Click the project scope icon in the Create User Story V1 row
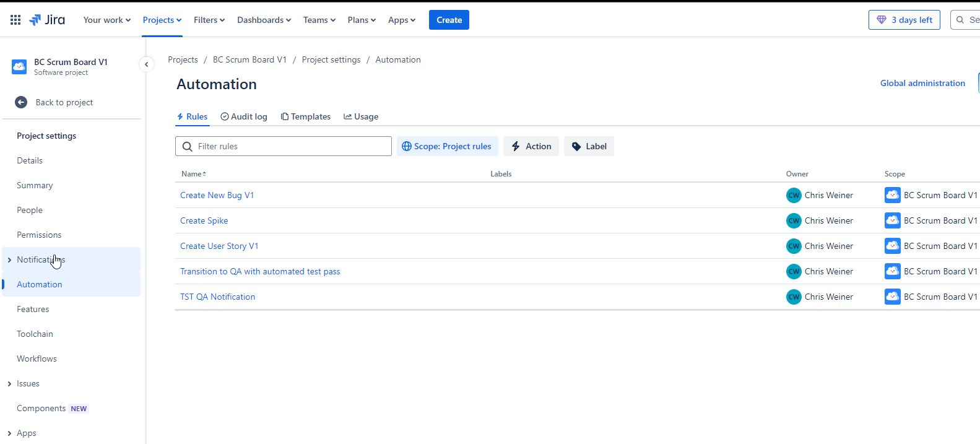 point(893,246)
